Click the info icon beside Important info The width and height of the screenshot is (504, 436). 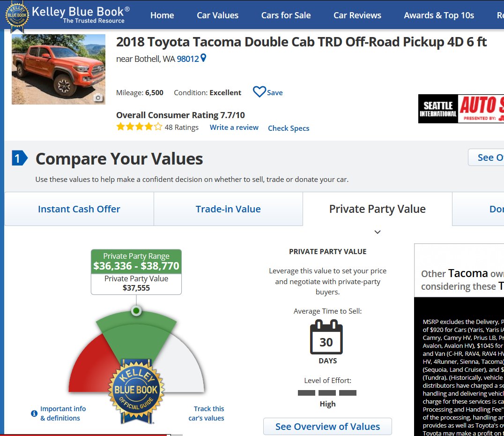pos(34,413)
